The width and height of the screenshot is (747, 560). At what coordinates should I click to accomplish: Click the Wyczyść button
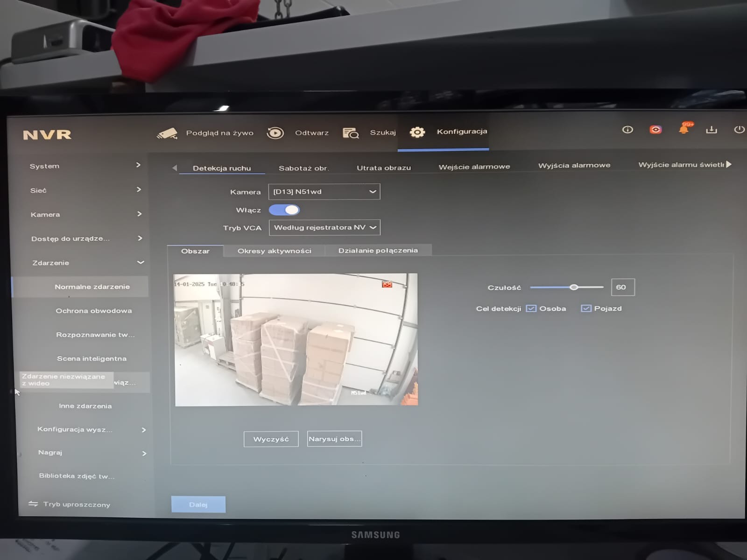click(271, 439)
